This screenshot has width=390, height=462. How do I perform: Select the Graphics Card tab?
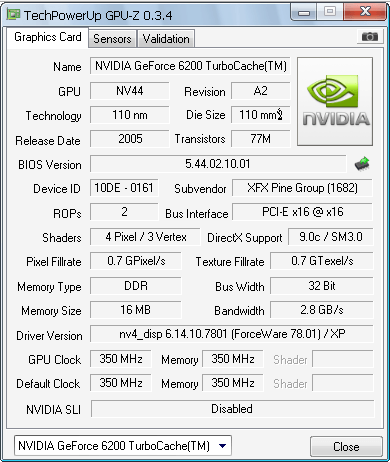(48, 37)
